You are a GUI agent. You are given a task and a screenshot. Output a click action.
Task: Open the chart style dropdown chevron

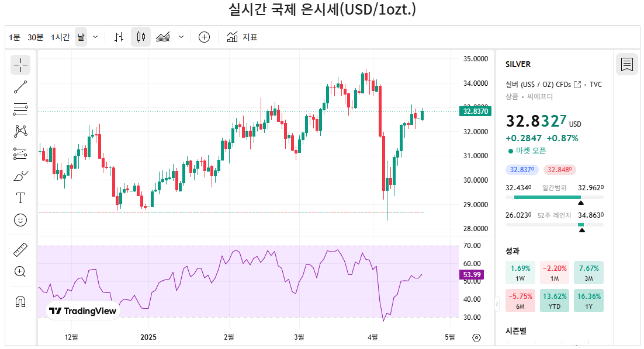[x=181, y=36]
